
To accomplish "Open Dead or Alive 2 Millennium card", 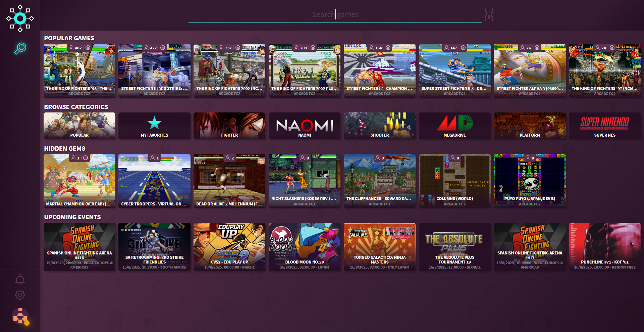I will [x=229, y=181].
